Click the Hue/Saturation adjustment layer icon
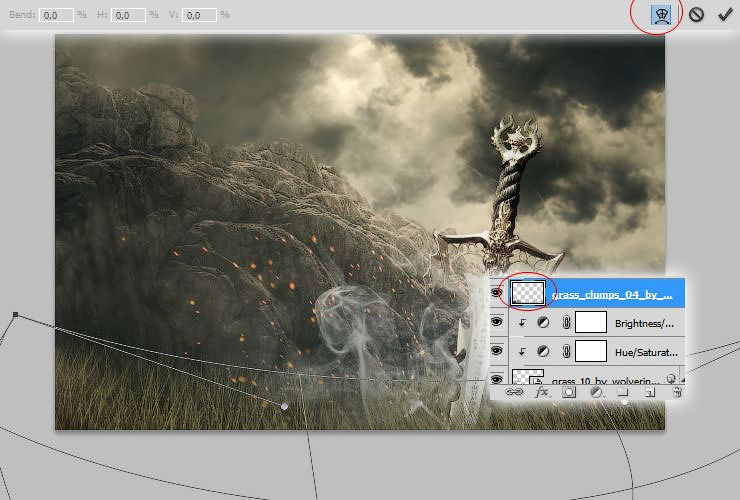This screenshot has width=740, height=500. tap(543, 352)
